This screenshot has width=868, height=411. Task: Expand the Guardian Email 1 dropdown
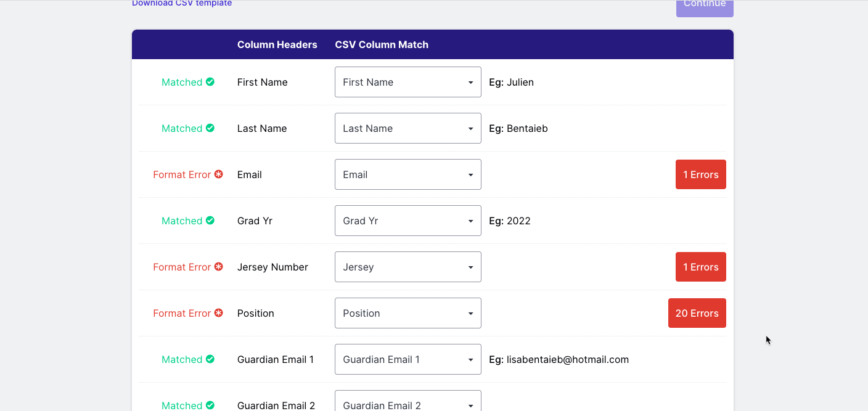[x=408, y=359]
